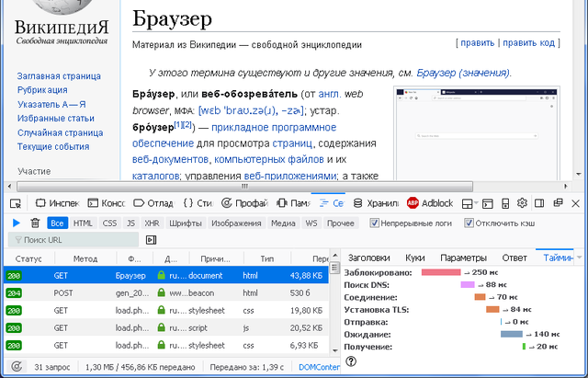Filter requests by XHR
Image resolution: width=588 pixels, height=378 pixels.
click(x=152, y=223)
